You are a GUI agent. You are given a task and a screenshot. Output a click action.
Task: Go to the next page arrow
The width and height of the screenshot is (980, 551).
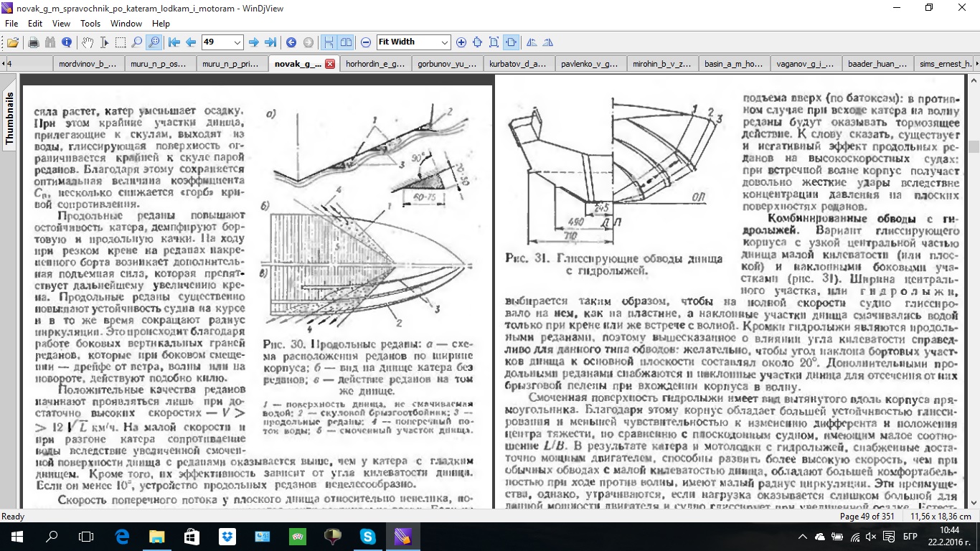(x=253, y=42)
